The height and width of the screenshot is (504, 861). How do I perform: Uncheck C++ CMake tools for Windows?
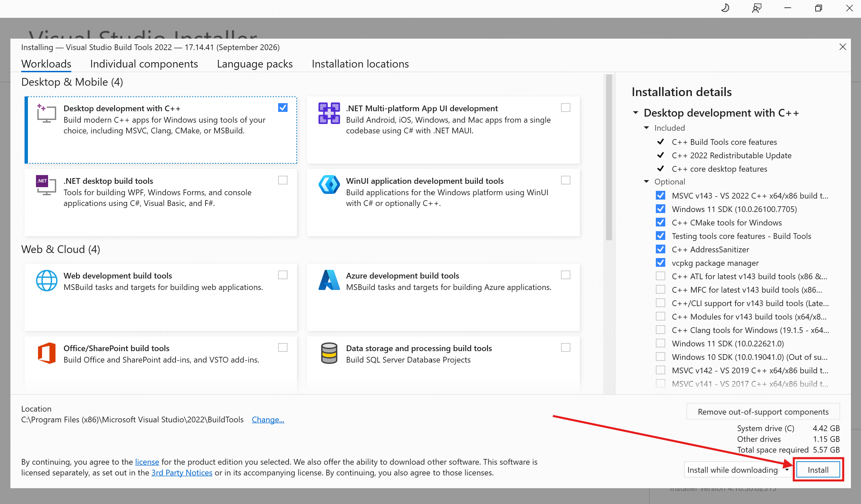pyautogui.click(x=661, y=222)
